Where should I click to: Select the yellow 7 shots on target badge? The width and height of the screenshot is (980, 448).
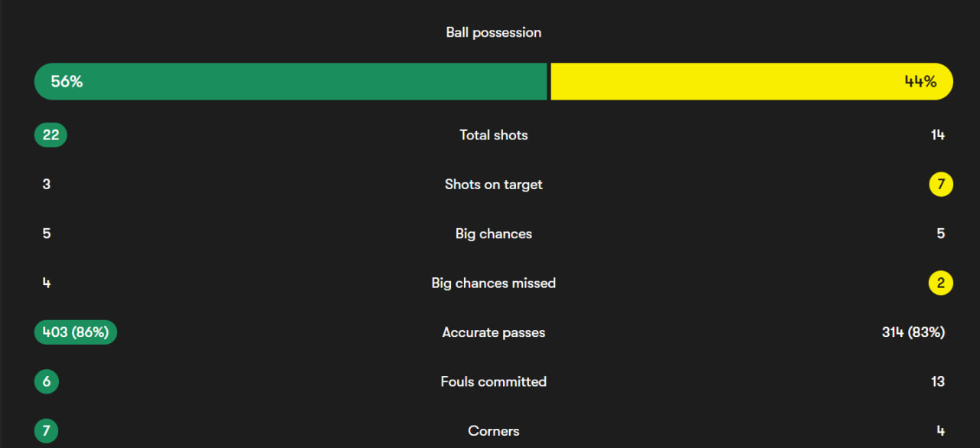941,185
